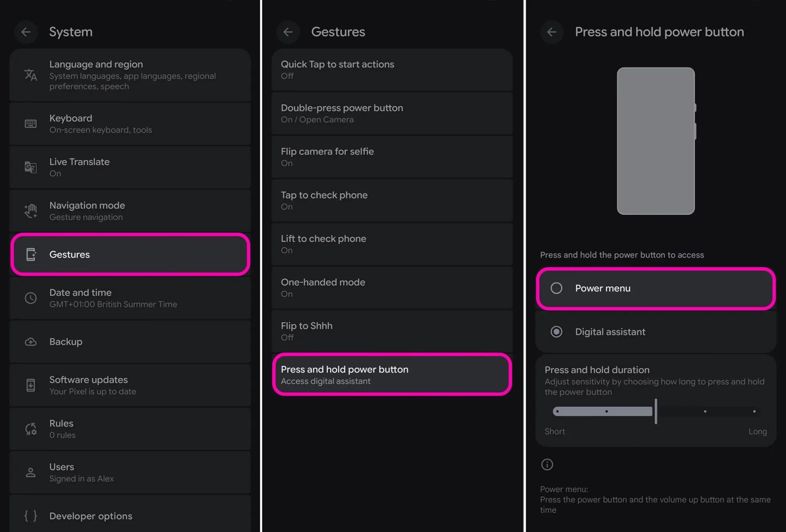Go back from Press and hold power button
Viewport: 786px width, 532px height.
click(551, 32)
